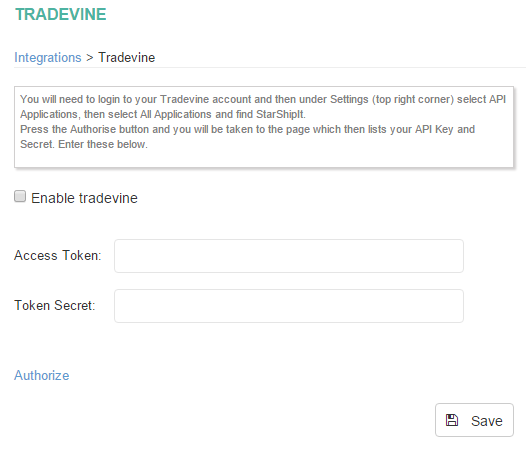The image size is (526, 454).
Task: Go back to Integrations via breadcrumb
Action: pos(48,57)
